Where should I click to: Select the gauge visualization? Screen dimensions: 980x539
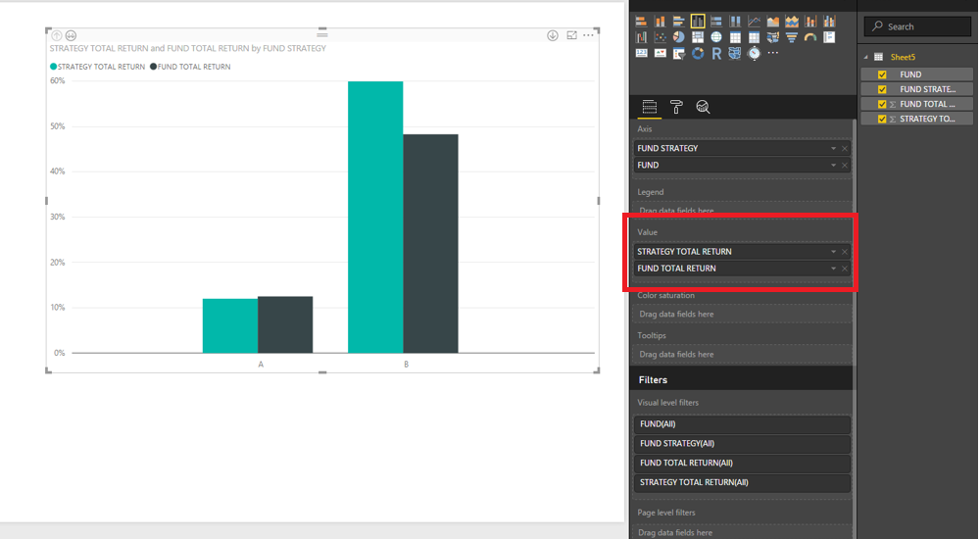coord(810,37)
